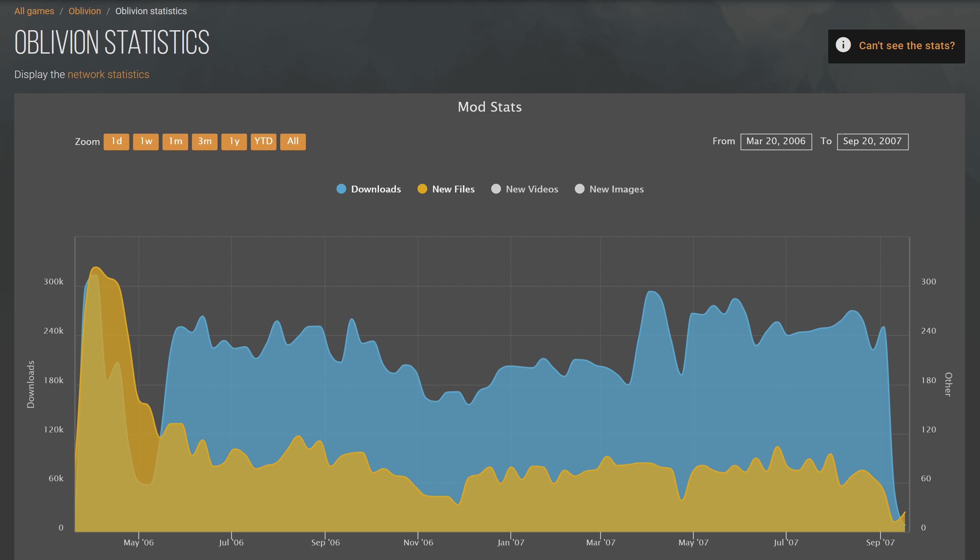
Task: Set zoom range to 1w
Action: coord(146,142)
